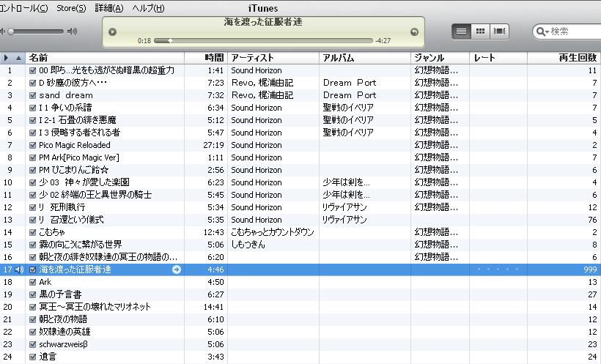Sort by アーティスト column header
The width and height of the screenshot is (601, 364).
pyautogui.click(x=273, y=58)
